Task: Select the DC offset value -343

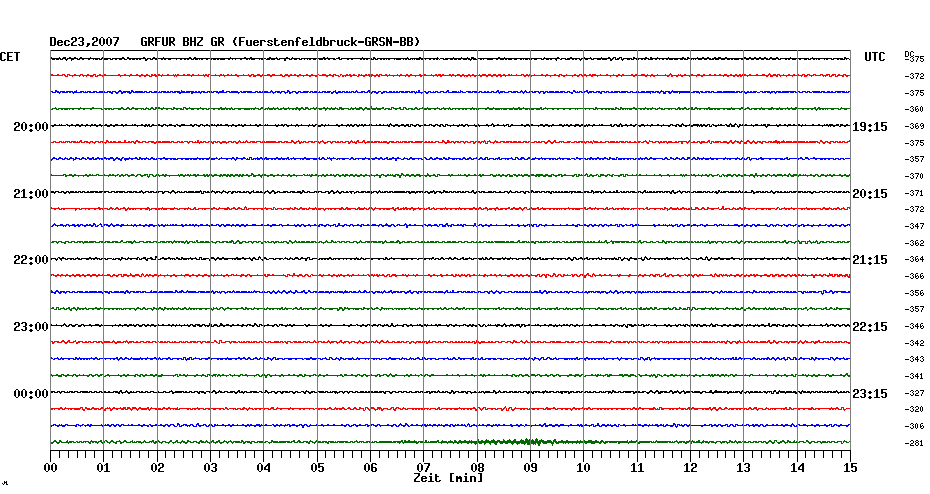Action: (x=914, y=360)
